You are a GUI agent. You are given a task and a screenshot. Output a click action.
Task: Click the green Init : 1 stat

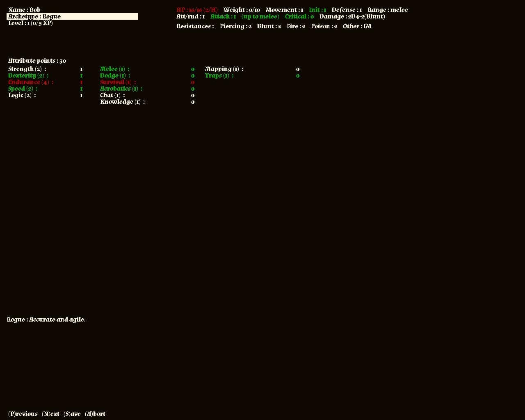[x=317, y=10]
